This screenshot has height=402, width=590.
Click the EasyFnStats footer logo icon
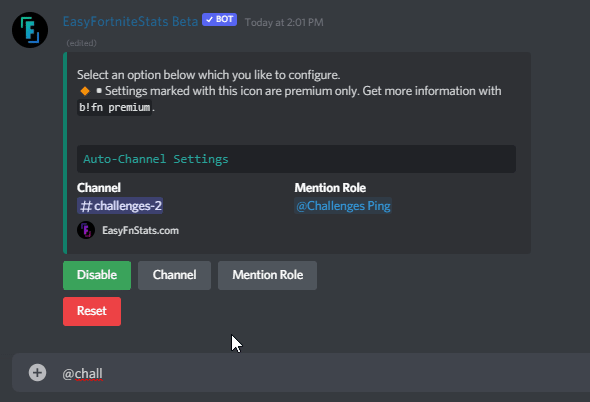(x=86, y=230)
